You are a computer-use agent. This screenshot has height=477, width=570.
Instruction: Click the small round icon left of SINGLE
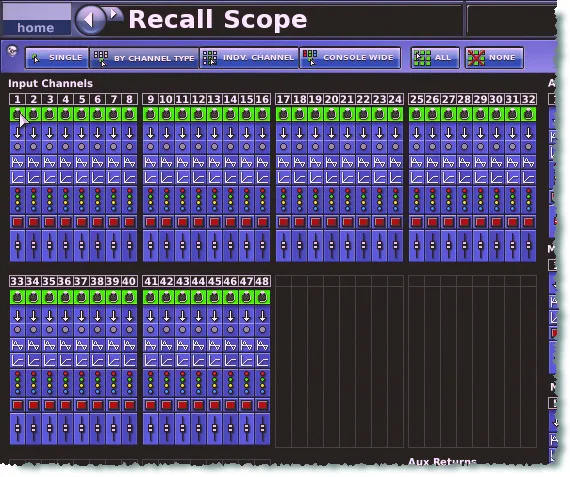(13, 51)
